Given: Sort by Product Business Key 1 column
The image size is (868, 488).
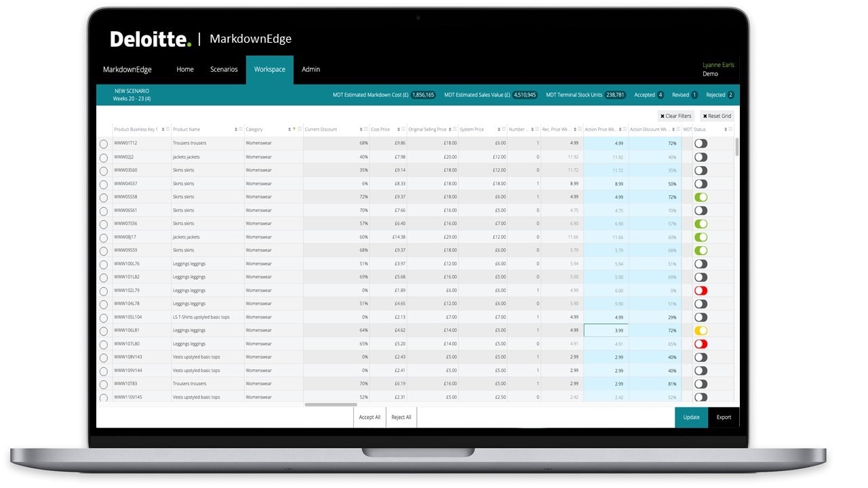Looking at the screenshot, I should pyautogui.click(x=163, y=129).
